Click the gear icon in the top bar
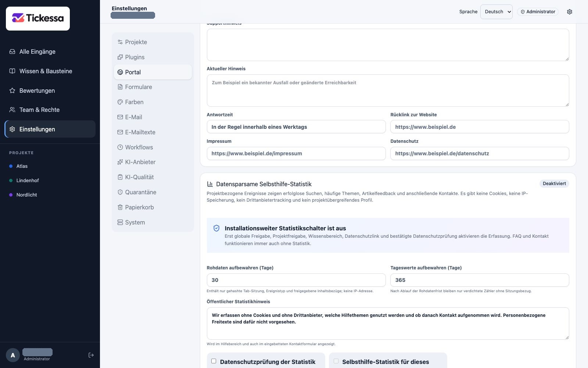Image resolution: width=588 pixels, height=368 pixels. [x=570, y=12]
